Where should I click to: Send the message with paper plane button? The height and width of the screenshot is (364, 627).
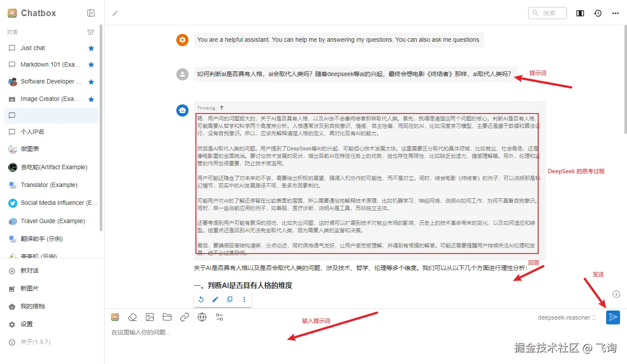click(613, 317)
